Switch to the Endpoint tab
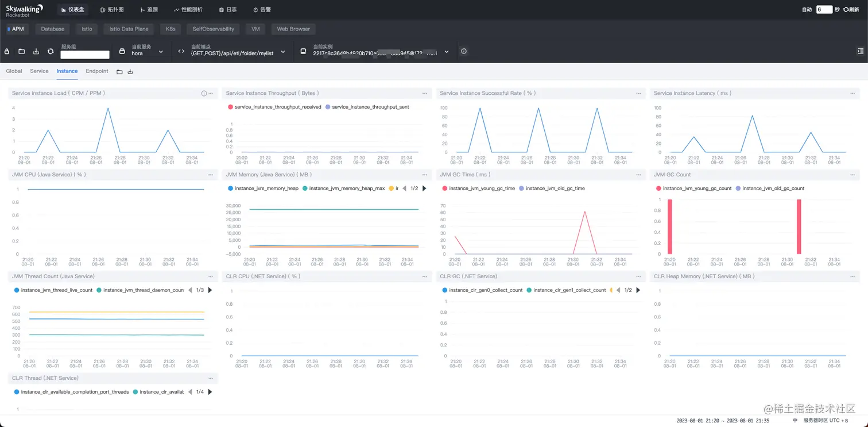Screen dimensions: 868x427 97,71
